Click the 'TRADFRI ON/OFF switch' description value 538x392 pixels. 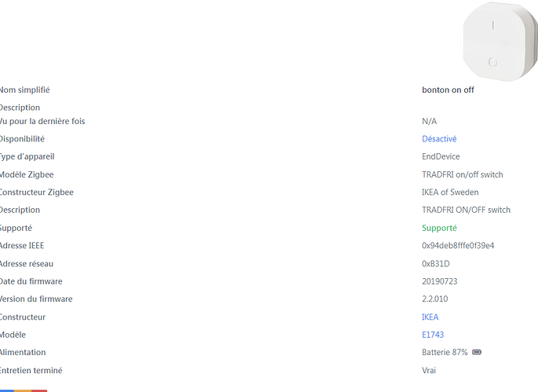point(466,210)
